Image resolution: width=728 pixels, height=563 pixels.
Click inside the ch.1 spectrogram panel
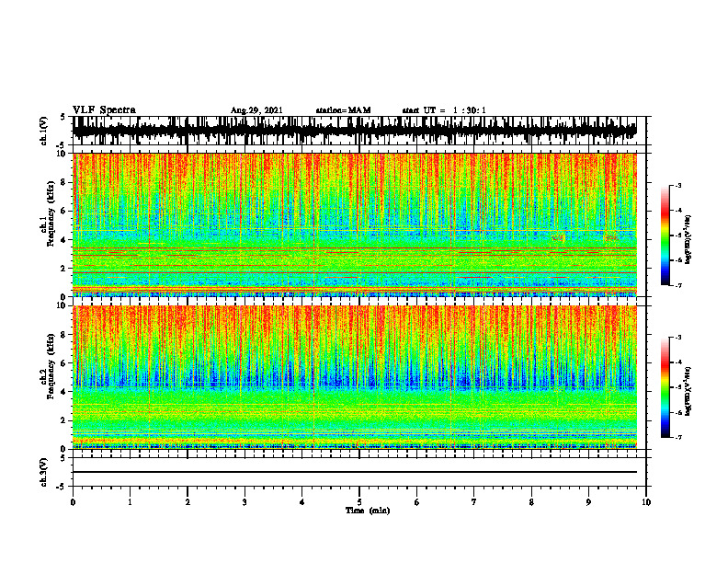click(x=355, y=224)
